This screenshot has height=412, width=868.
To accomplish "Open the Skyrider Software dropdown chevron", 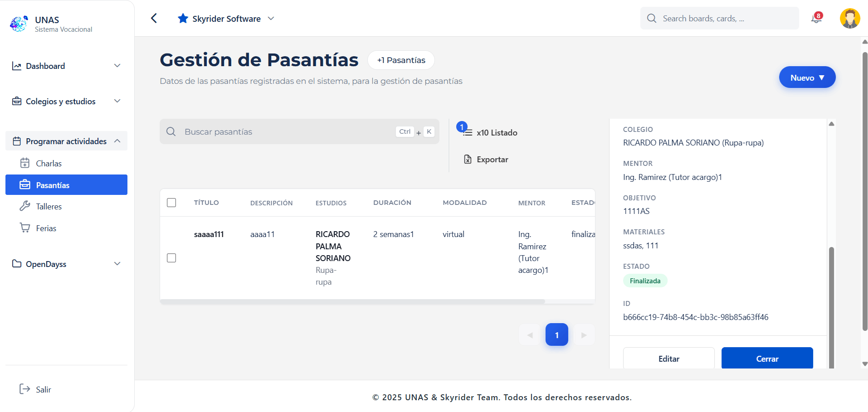I will click(x=271, y=19).
